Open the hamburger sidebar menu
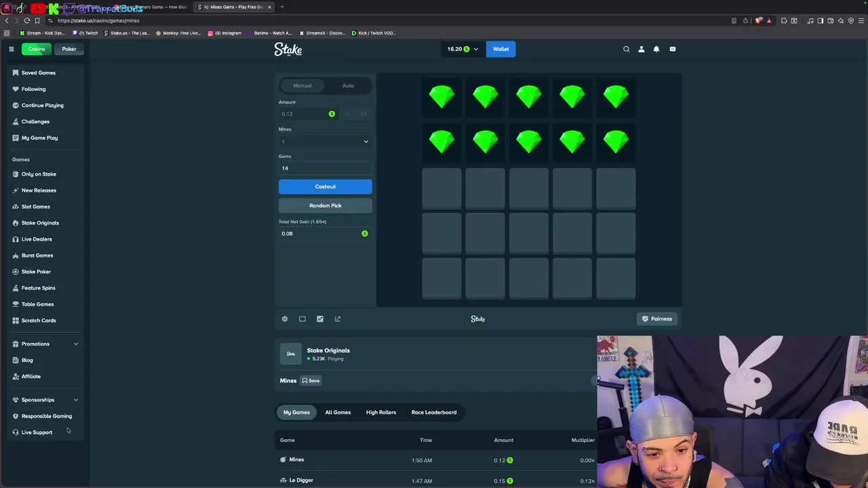 click(x=12, y=49)
